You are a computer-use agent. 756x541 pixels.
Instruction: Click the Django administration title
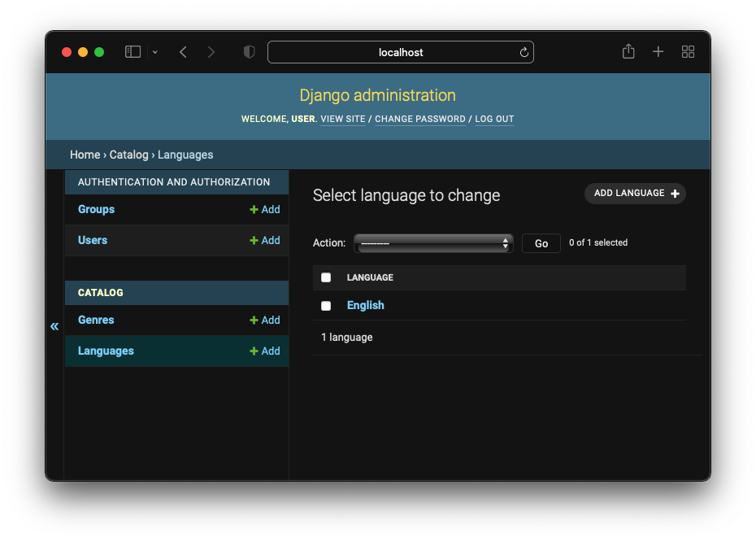[x=377, y=95]
